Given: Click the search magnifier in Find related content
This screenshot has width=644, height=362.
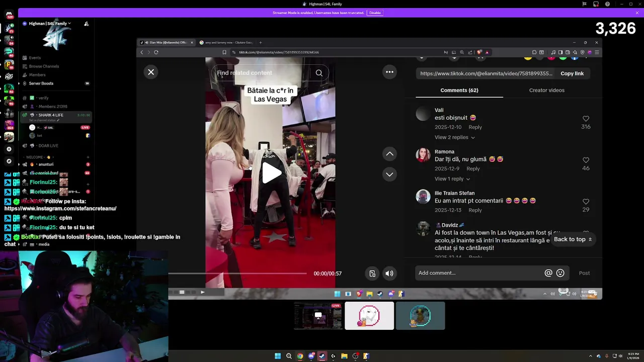Looking at the screenshot, I should point(319,73).
